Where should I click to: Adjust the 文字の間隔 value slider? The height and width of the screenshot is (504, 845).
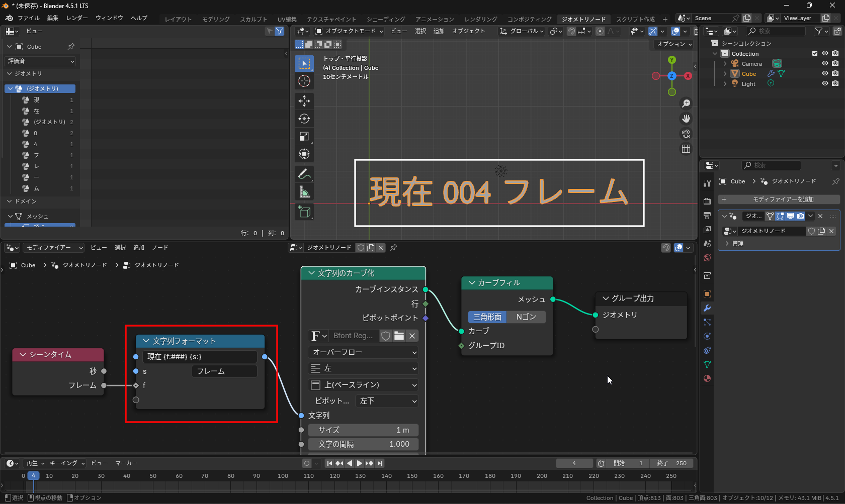pyautogui.click(x=363, y=444)
